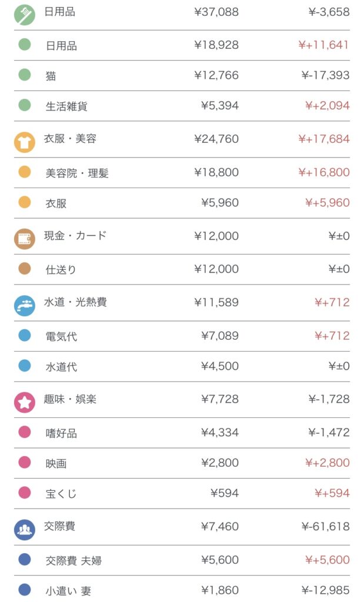Open the 生活雑貨 subcategory row
Viewport: 364px width, 602px height.
66,106
